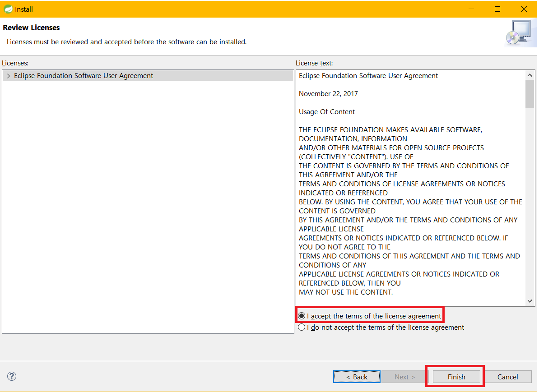The height and width of the screenshot is (392, 539).
Task: Click "MAY NOT USE THE CONTENT." line
Action: (346, 292)
